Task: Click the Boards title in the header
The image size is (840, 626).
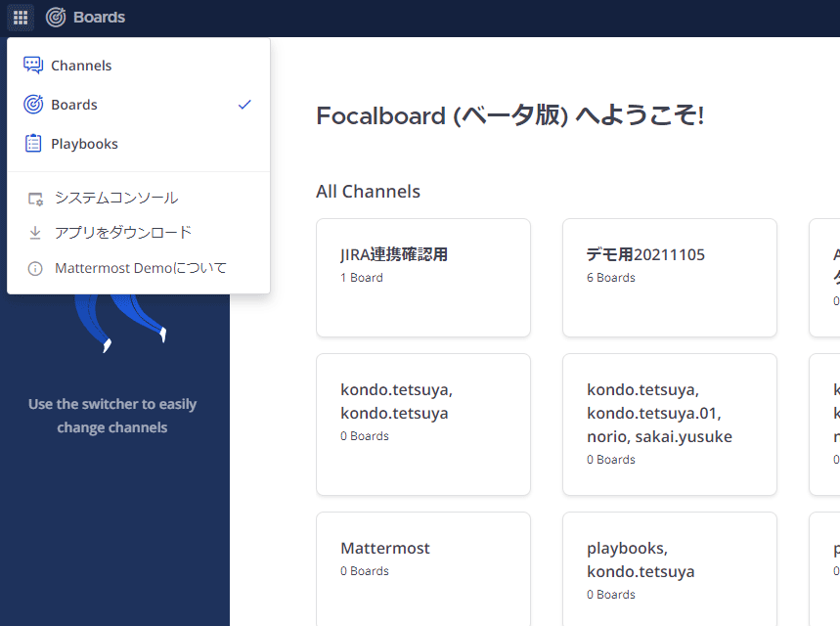Action: pyautogui.click(x=99, y=18)
